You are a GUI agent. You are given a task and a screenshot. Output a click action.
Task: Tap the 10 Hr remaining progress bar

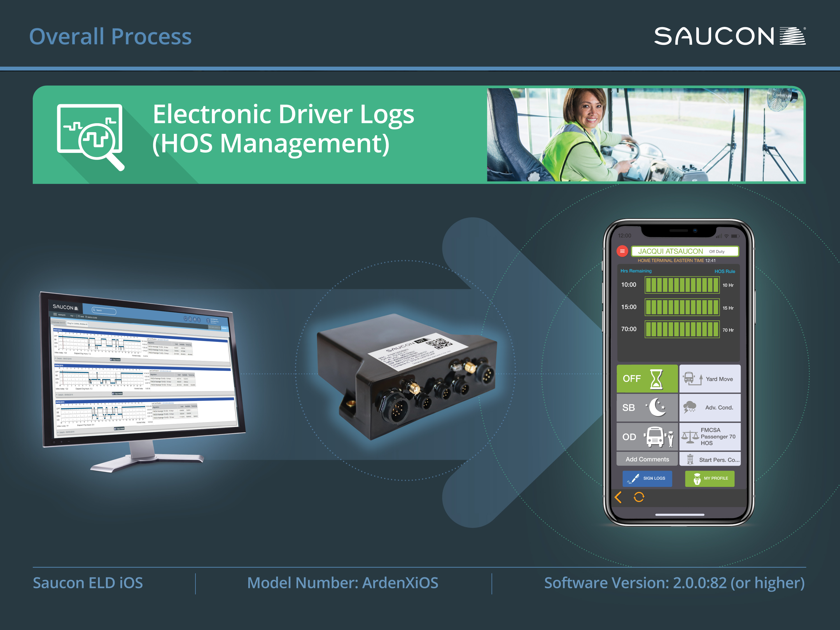682,285
